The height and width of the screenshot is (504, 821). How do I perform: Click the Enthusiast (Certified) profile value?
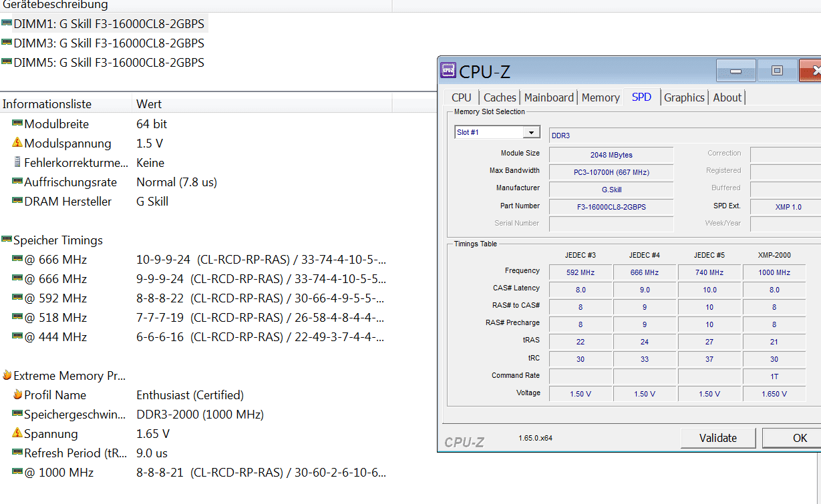coord(190,395)
